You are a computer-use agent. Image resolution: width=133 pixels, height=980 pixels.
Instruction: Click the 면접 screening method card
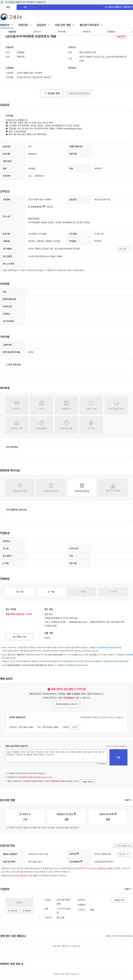tap(51, 592)
